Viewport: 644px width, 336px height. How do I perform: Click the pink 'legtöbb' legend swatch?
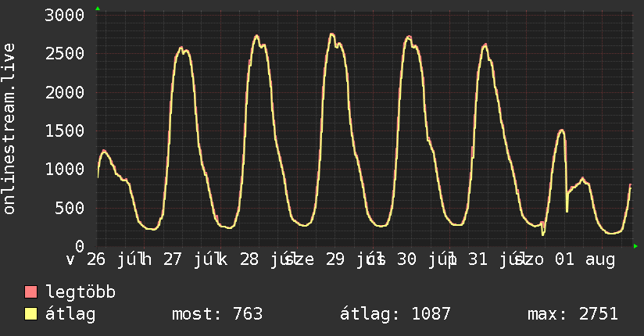click(x=30, y=292)
